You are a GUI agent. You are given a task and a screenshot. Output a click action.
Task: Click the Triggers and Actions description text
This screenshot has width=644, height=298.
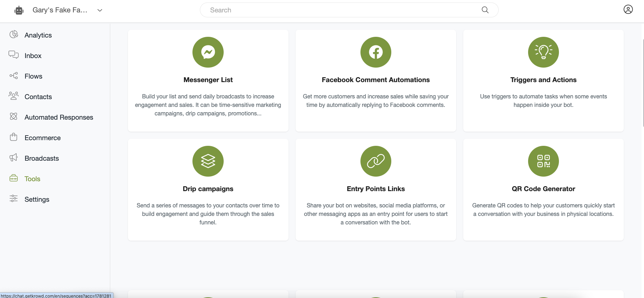point(543,101)
